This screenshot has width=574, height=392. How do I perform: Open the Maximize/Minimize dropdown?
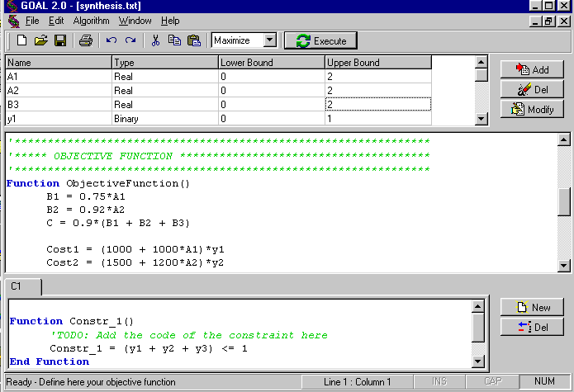coord(270,40)
